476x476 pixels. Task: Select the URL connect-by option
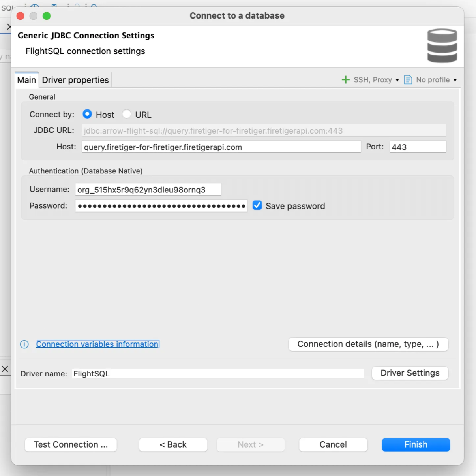pyautogui.click(x=127, y=114)
